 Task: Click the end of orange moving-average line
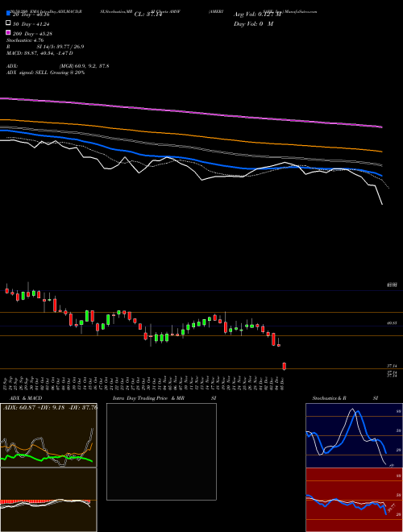click(382, 152)
